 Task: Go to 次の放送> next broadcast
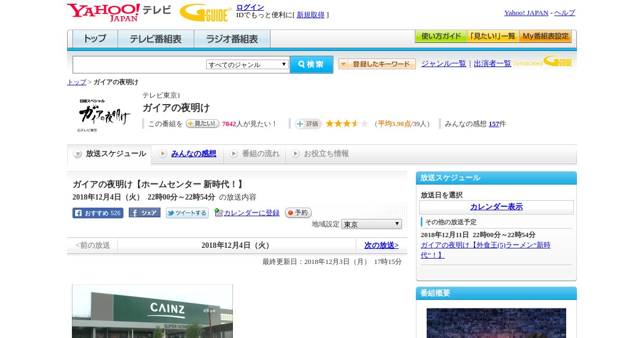[x=382, y=246]
